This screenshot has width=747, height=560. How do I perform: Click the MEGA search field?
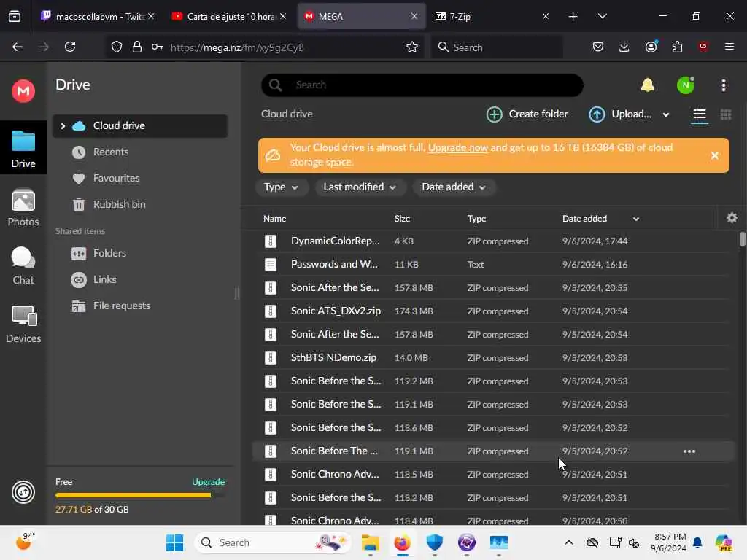click(422, 85)
